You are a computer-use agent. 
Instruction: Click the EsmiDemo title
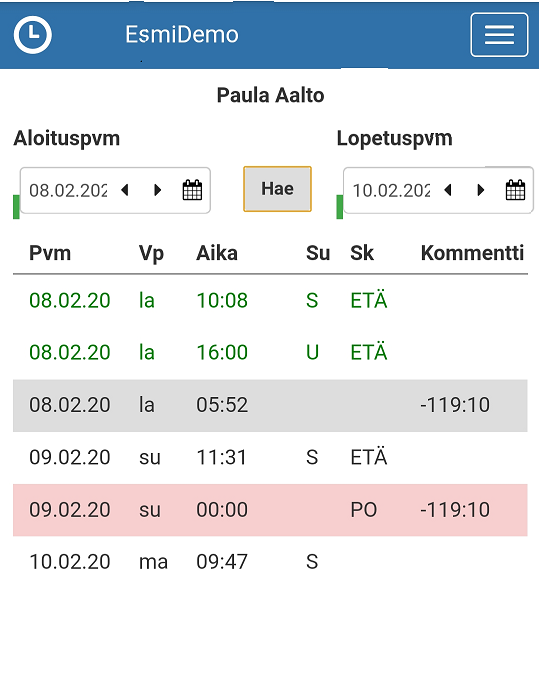coord(182,35)
